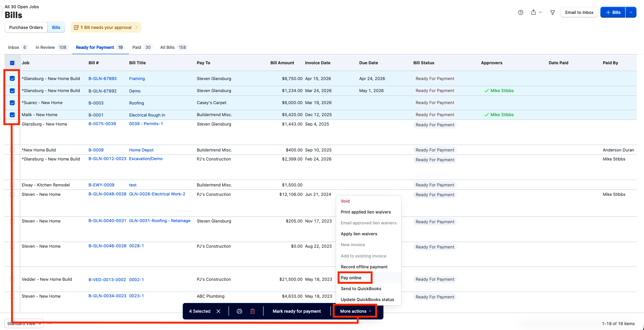Open the 1 Bill needs your approval notice
This screenshot has height=330, width=644.
[x=106, y=27]
